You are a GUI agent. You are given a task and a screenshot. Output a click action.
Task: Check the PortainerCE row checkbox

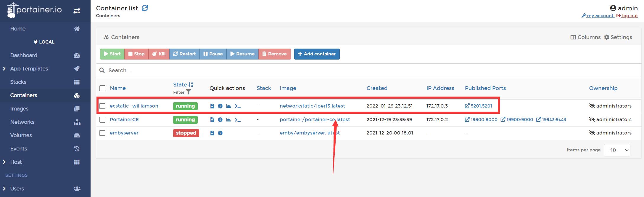click(x=102, y=120)
